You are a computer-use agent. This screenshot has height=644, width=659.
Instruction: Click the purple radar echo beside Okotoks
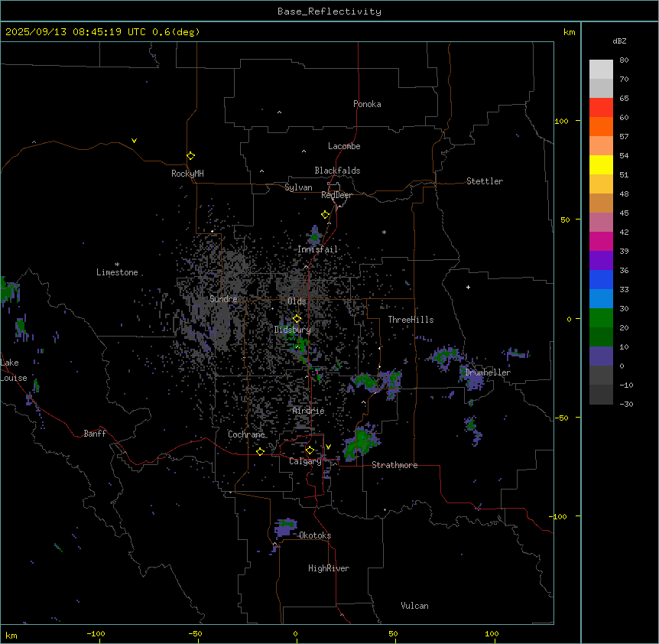pyautogui.click(x=285, y=527)
